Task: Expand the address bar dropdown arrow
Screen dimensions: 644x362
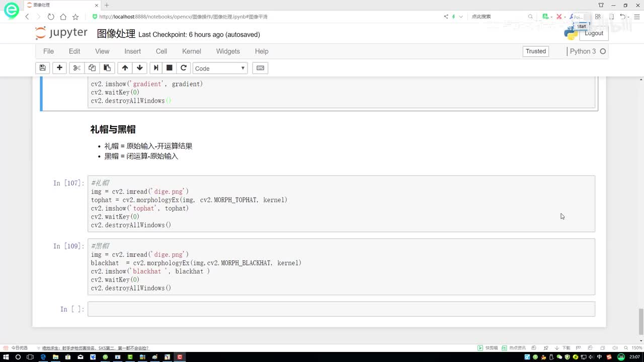Action: 461,17
